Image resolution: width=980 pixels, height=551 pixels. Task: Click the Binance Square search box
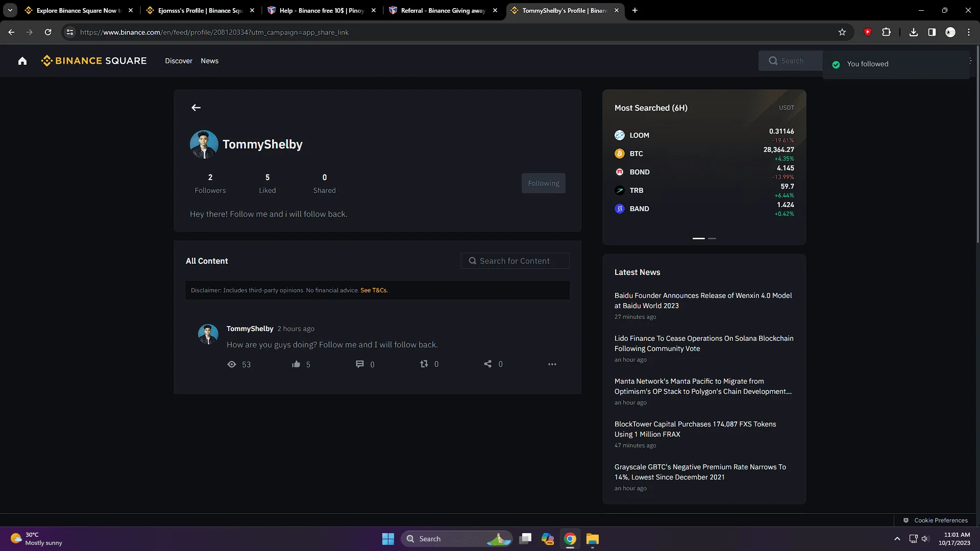click(x=791, y=61)
